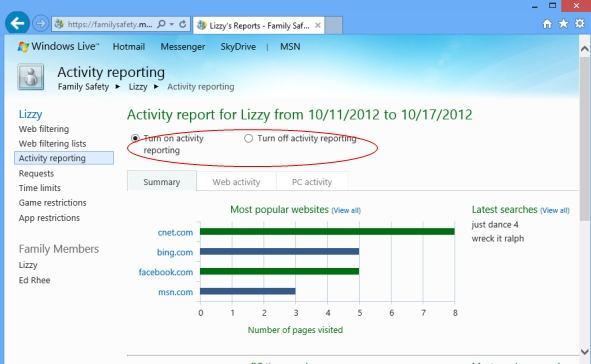Minimize the browser window
The image size is (591, 364).
click(534, 6)
